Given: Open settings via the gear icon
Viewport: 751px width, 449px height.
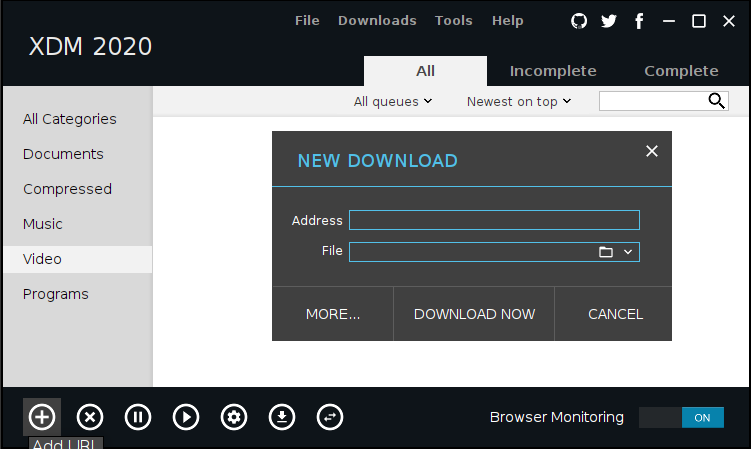Looking at the screenshot, I should coord(234,417).
